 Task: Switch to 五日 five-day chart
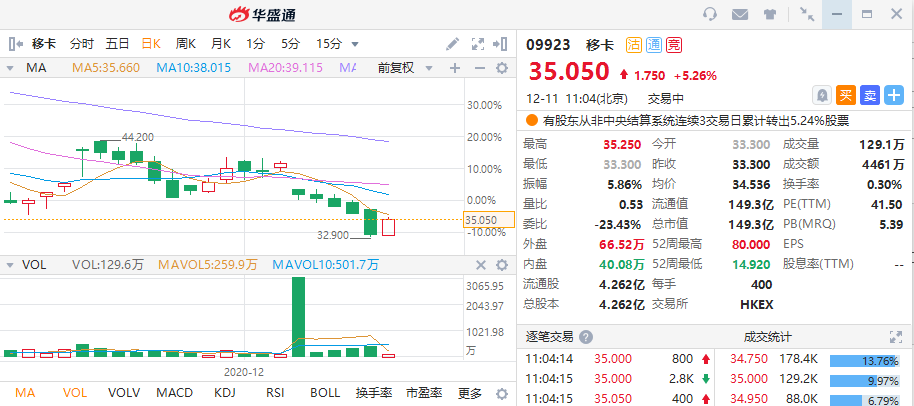click(x=117, y=44)
